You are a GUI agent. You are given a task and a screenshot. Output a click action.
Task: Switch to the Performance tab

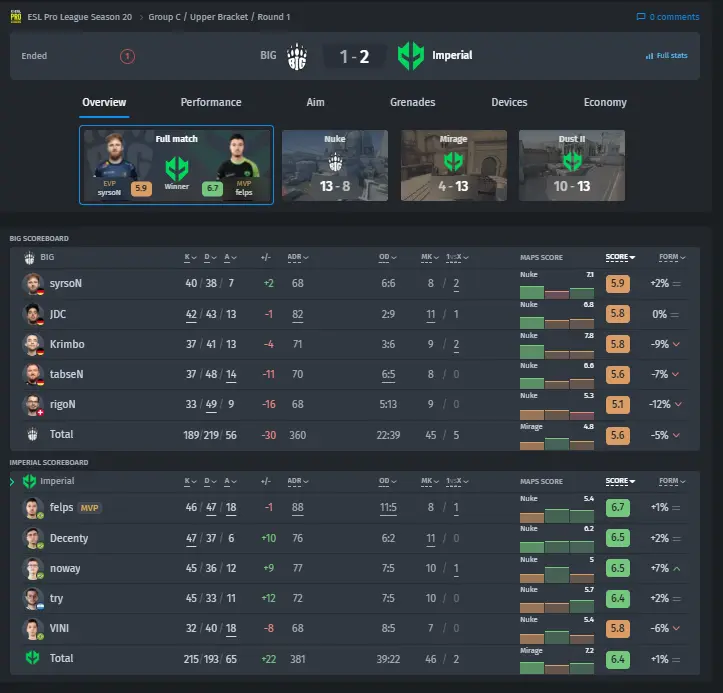click(x=211, y=102)
